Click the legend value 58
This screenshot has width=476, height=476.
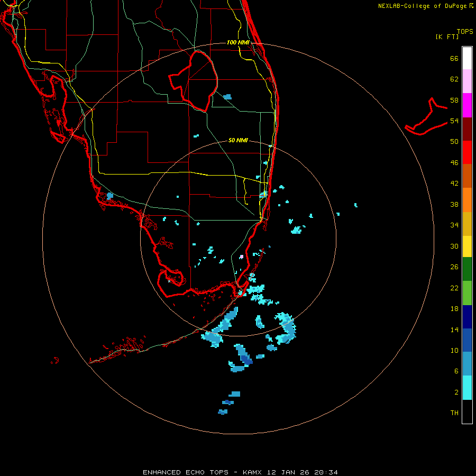(454, 100)
